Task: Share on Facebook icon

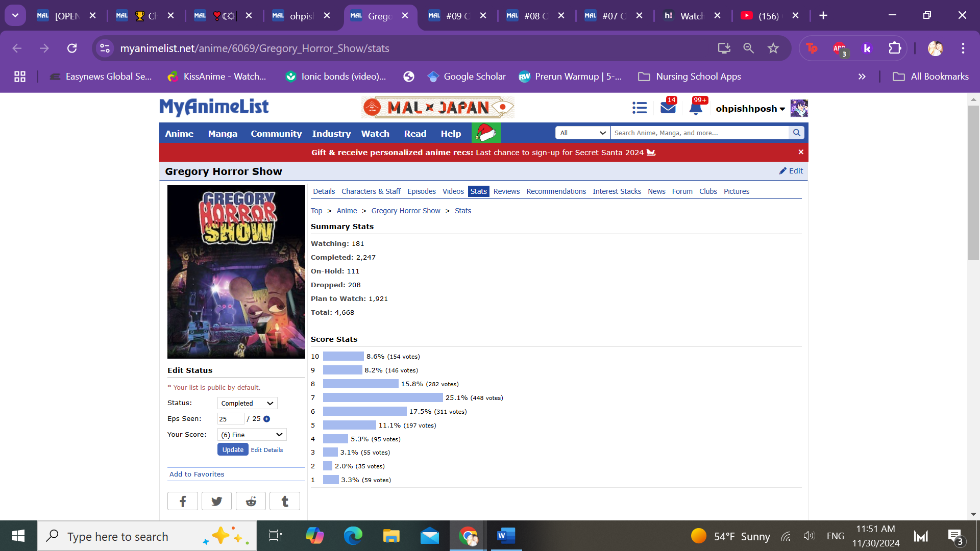Action: click(182, 501)
